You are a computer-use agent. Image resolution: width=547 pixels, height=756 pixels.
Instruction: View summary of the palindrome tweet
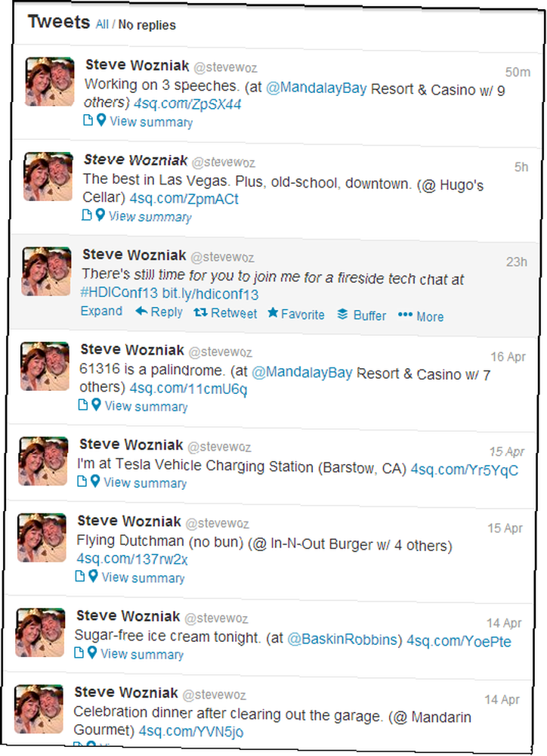147,407
